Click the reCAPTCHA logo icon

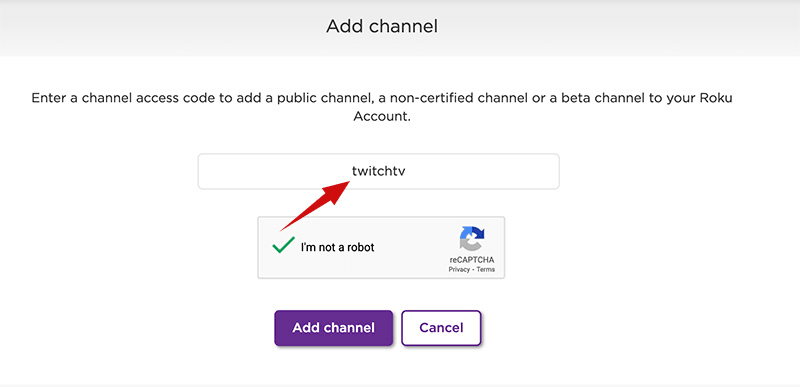coord(472,240)
